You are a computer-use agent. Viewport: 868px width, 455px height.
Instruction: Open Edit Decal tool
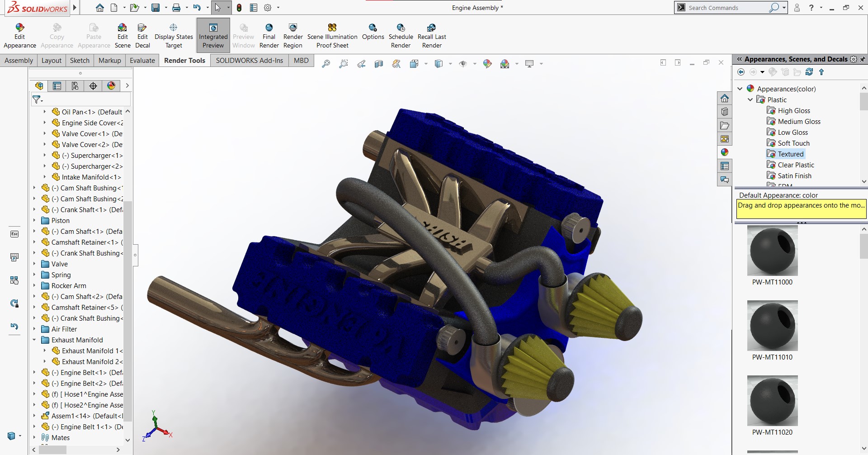pyautogui.click(x=142, y=35)
